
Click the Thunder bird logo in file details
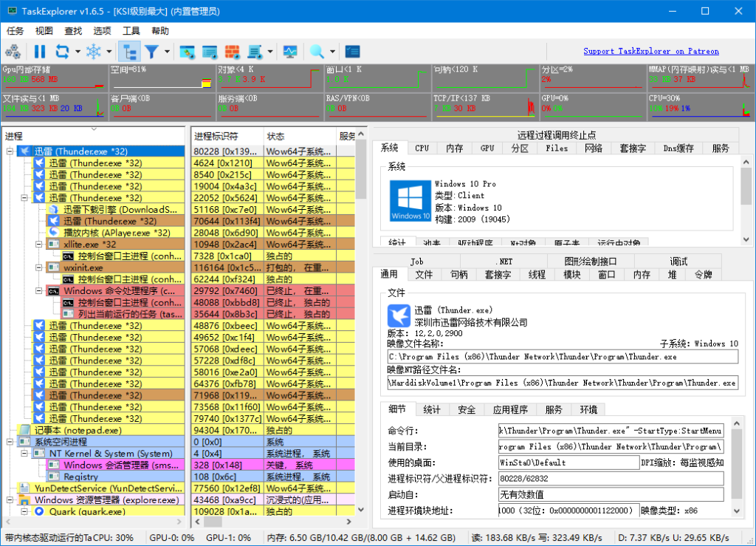click(x=399, y=316)
